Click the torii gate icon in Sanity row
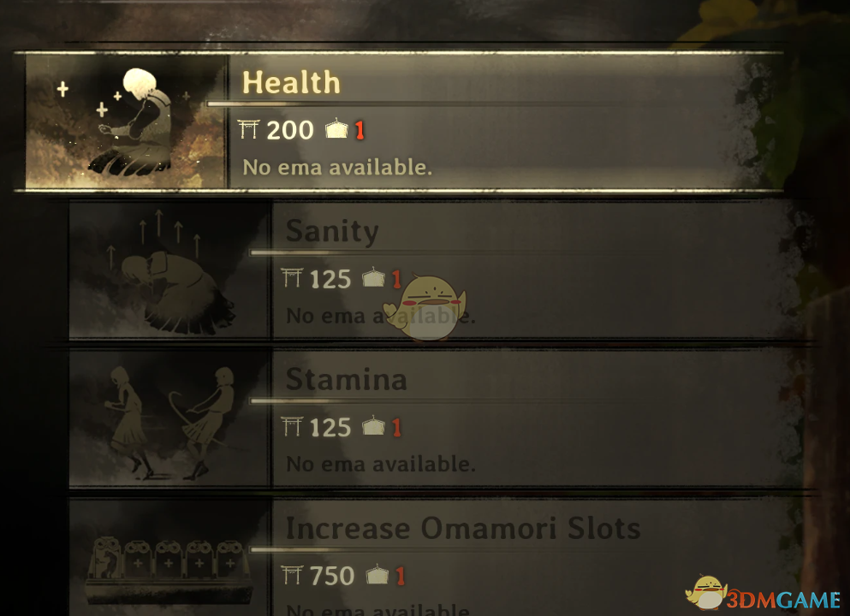Viewport: 850px width, 616px height. point(292,278)
